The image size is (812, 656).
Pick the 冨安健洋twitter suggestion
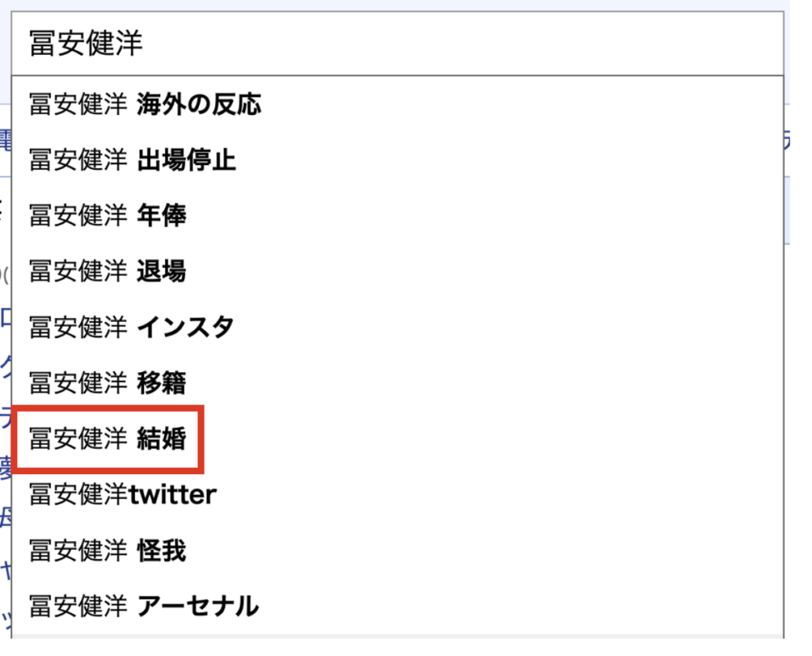coord(123,495)
